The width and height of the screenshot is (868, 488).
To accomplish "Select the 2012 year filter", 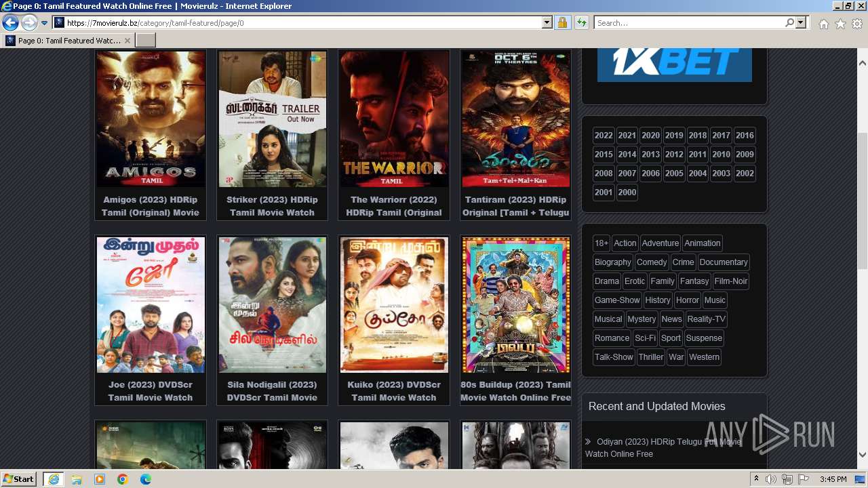I will (674, 155).
